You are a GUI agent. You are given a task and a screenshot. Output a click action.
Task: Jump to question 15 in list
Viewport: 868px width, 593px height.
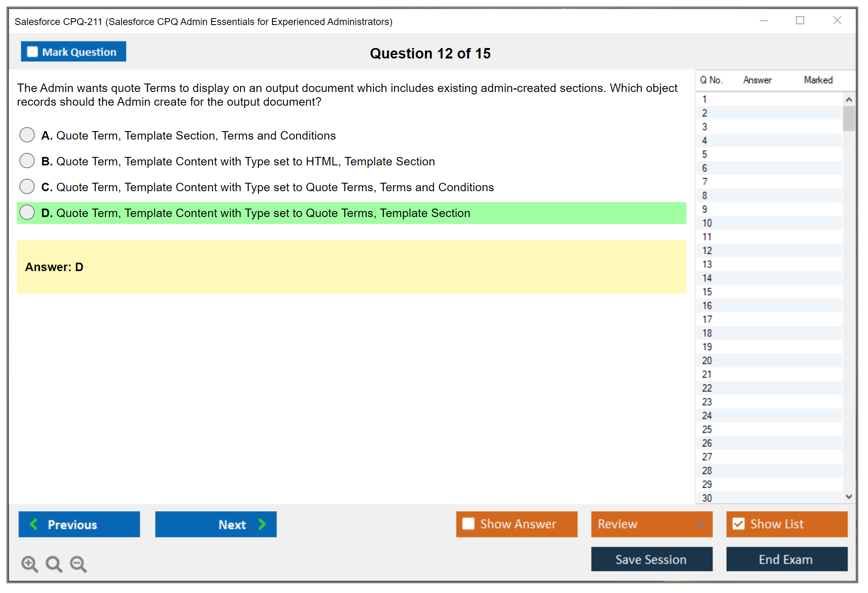(707, 292)
